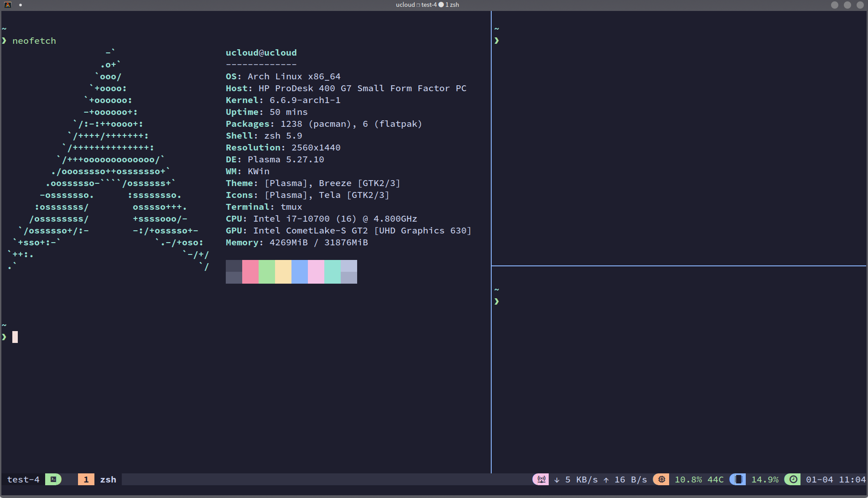Click the pink color block in neofetch palette
Image resolution: width=868 pixels, height=498 pixels.
[x=250, y=272]
